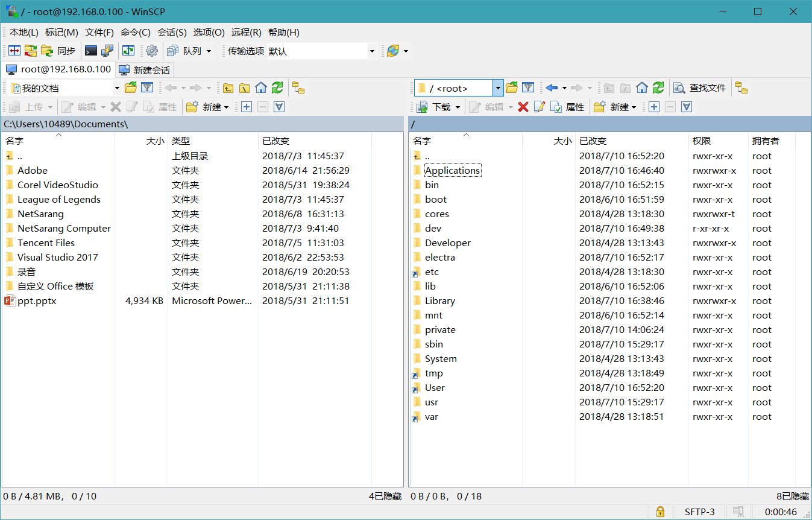Open the 传输选项 默认 transfer settings combo box

pyautogui.click(x=322, y=51)
